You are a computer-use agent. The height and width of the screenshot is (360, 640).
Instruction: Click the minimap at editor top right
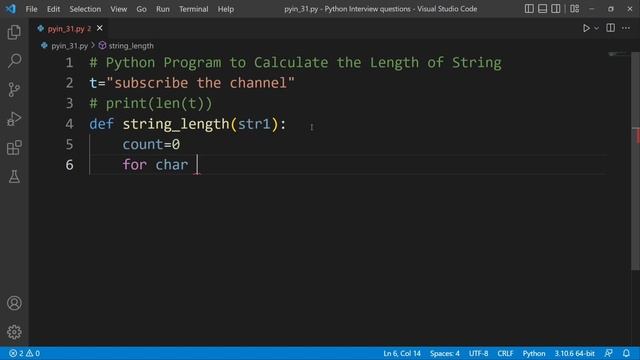tap(618, 54)
